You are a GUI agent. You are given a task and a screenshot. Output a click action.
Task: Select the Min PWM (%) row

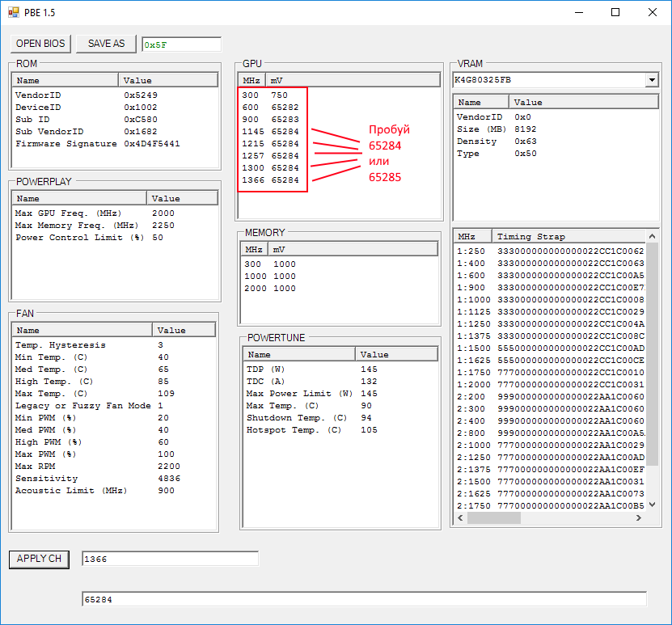114,418
